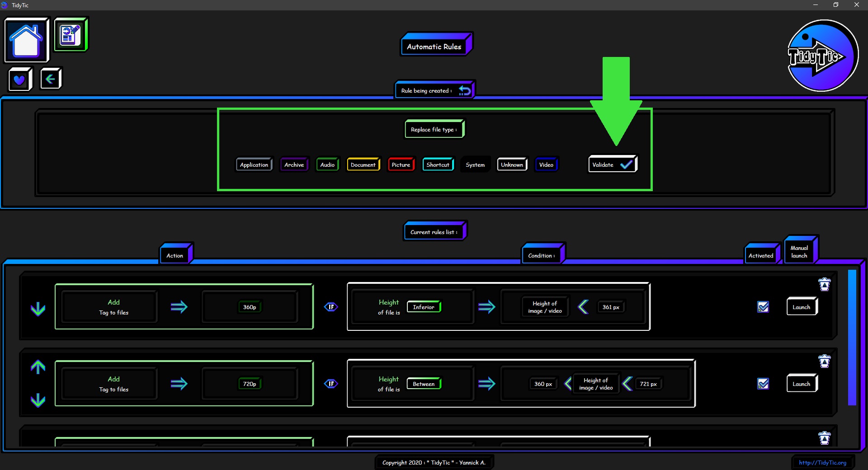Delete the 720p rule with trash icon
868x470 pixels.
click(x=824, y=361)
